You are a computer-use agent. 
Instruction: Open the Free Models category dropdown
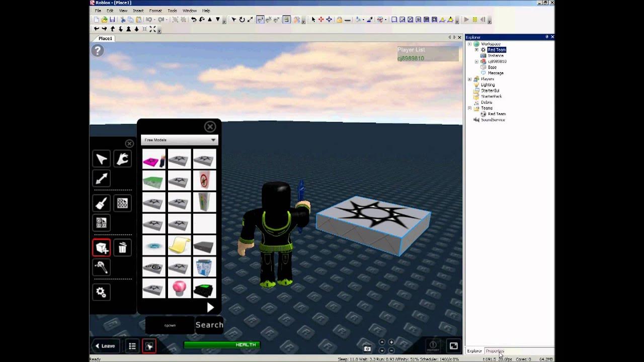pyautogui.click(x=180, y=140)
